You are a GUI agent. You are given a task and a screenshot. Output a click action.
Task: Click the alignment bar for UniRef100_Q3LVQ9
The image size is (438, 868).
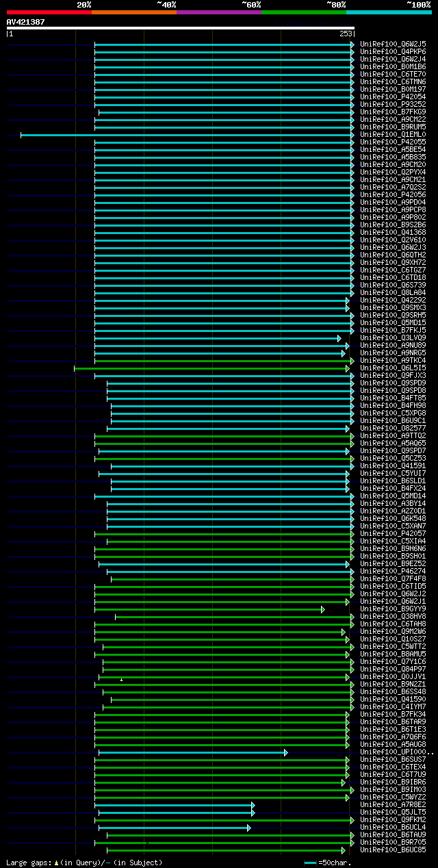coord(218,338)
